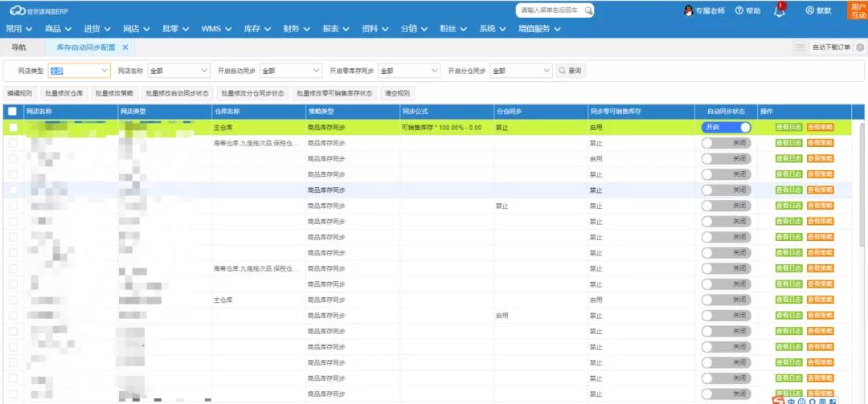Click the 批量修改仓库 button
Viewport: 868px width, 404px height.
[x=63, y=93]
